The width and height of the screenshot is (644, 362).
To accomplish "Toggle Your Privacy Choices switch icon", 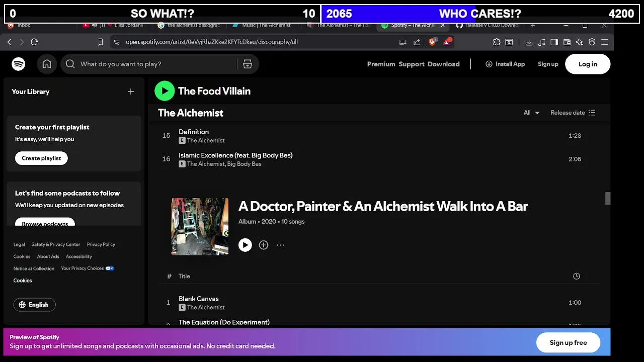I will pyautogui.click(x=110, y=268).
